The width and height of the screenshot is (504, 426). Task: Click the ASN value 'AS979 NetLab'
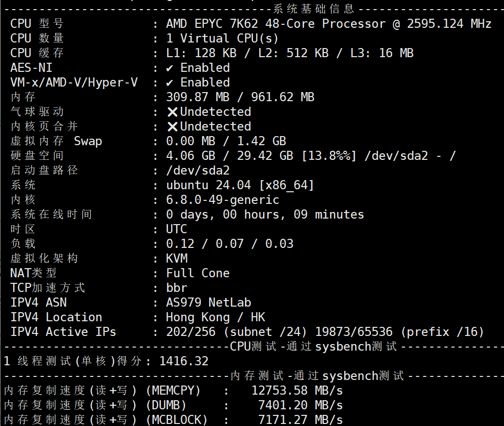tap(208, 303)
